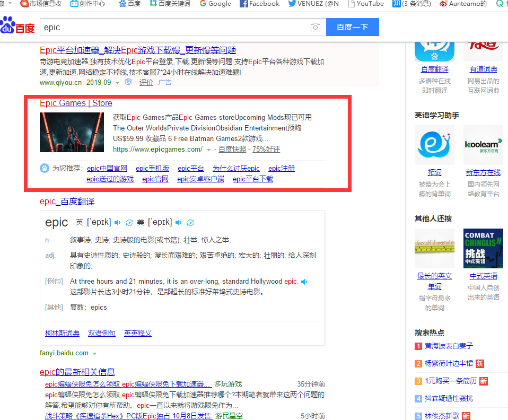
Task: Open the Epic Games | Store result
Action: 76,103
